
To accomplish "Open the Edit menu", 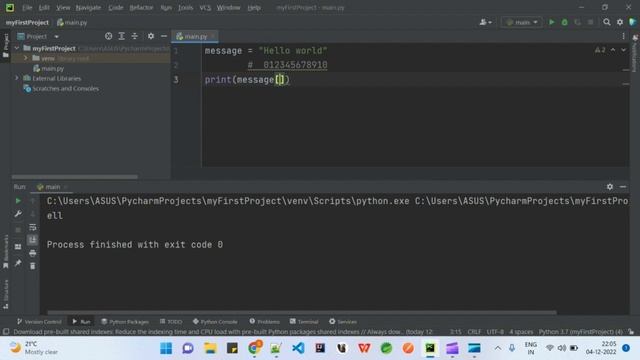I will tap(44, 7).
